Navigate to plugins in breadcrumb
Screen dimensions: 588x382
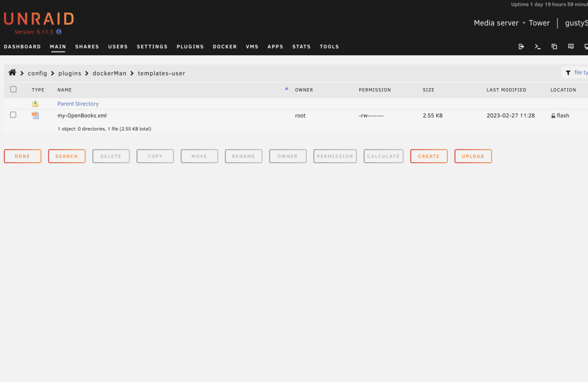click(70, 73)
